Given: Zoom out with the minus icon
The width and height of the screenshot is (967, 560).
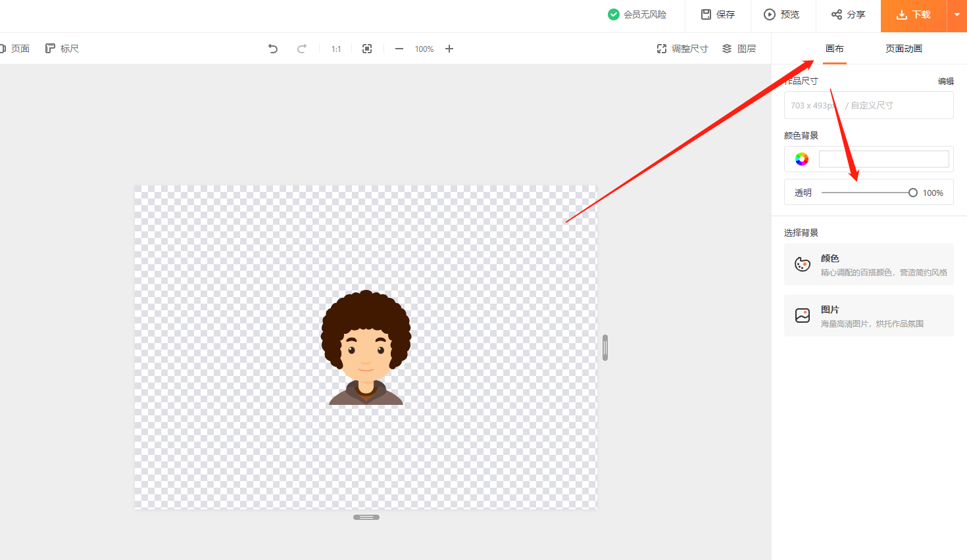Looking at the screenshot, I should pos(399,49).
